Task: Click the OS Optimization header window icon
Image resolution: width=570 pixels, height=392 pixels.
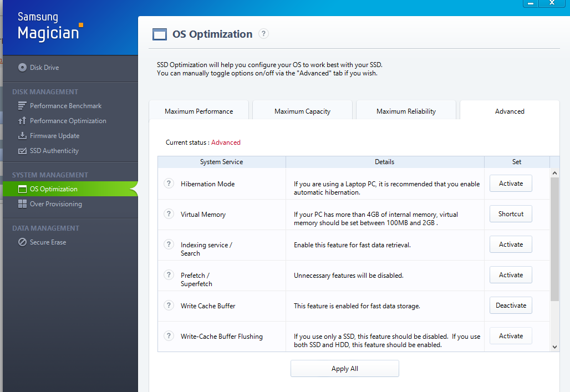Action: coord(160,34)
